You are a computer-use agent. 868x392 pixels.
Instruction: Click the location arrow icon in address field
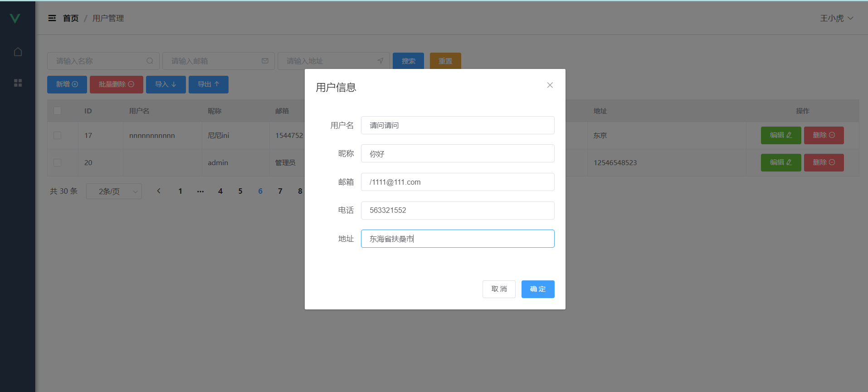380,61
